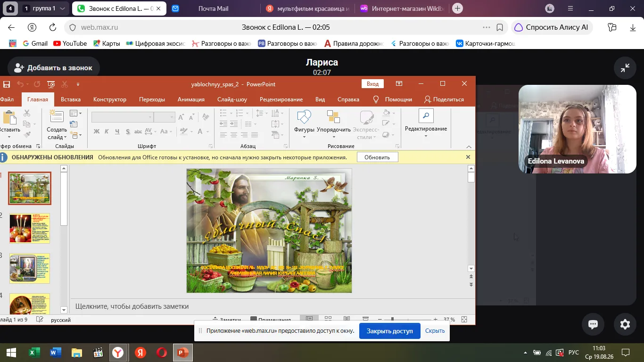Image resolution: width=644 pixels, height=362 pixels.
Task: Open the font name combo box
Action: 123,117
